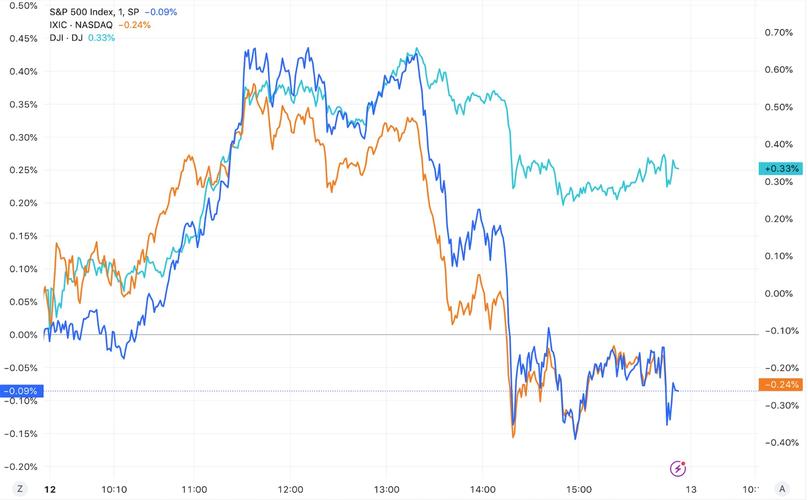
Task: Click the 12:00 time axis label
Action: [289, 489]
